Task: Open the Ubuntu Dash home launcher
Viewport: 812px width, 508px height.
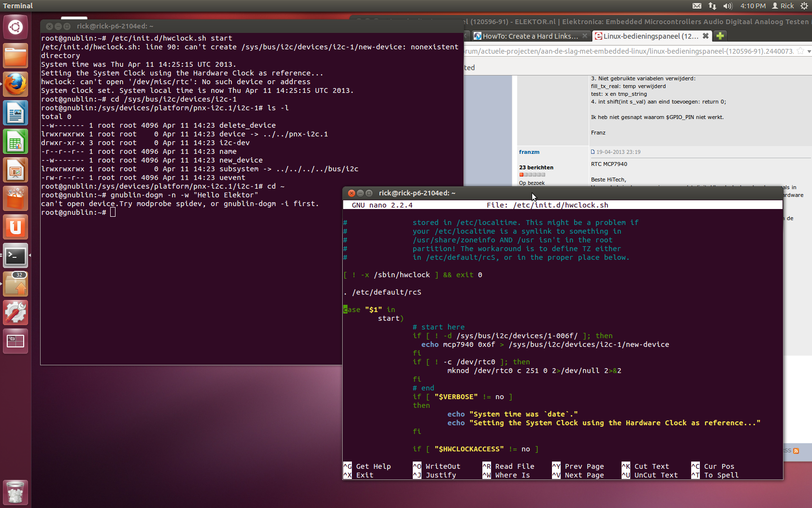Action: tap(15, 27)
